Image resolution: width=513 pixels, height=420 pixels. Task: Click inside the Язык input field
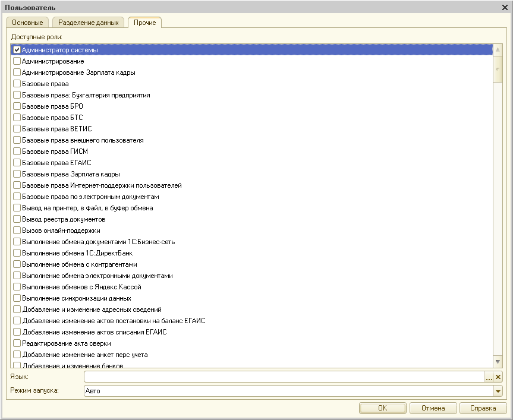tap(284, 377)
